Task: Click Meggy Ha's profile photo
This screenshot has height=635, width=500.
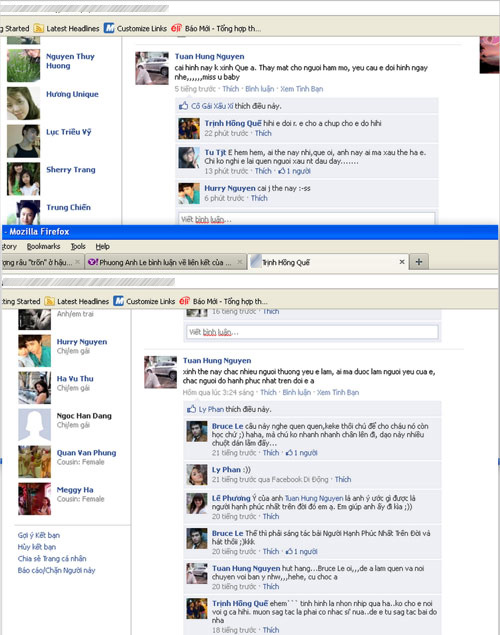Action: pos(34,499)
